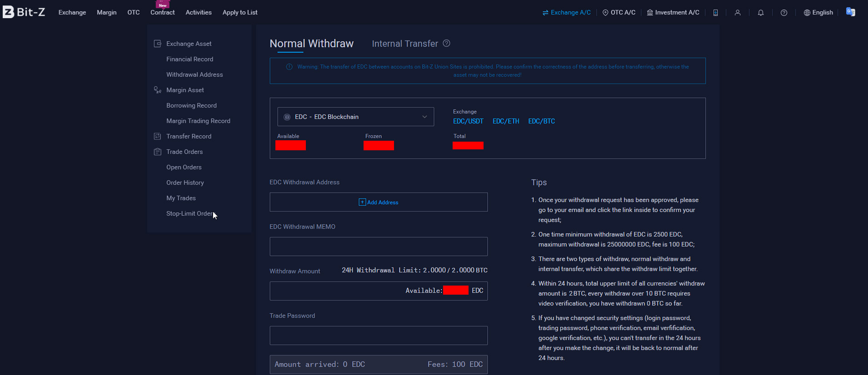Image resolution: width=868 pixels, height=375 pixels.
Task: Open Order History in sidebar
Action: click(x=185, y=183)
